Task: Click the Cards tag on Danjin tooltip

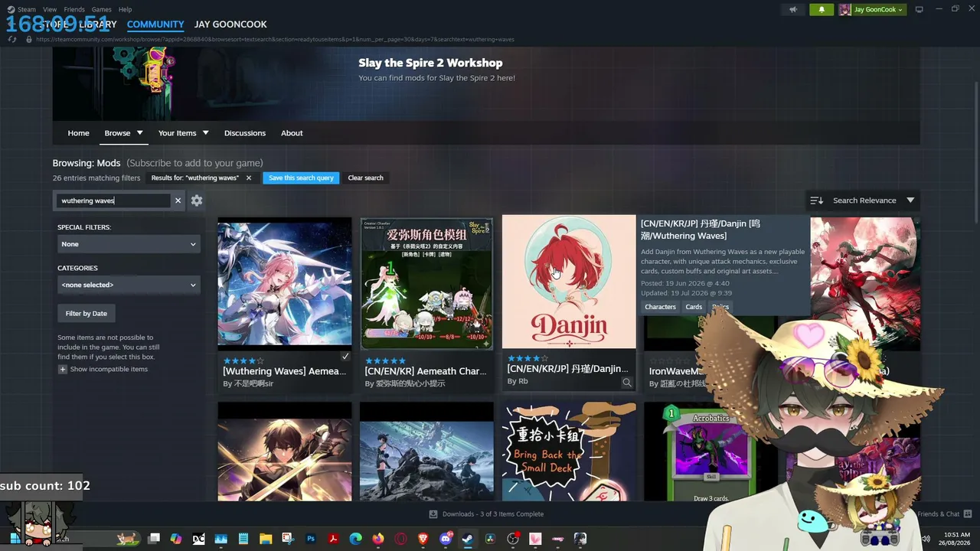Action: pyautogui.click(x=694, y=307)
